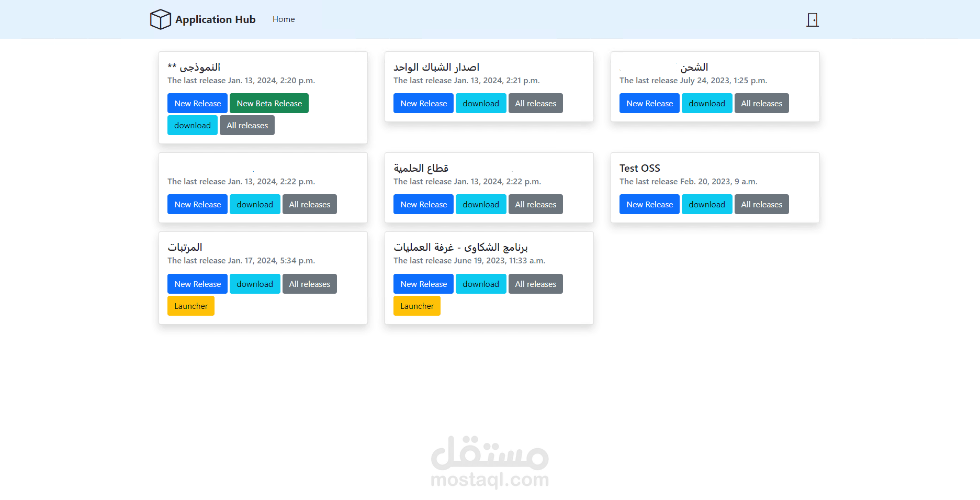Click New Release on المرتبات card
The height and width of the screenshot is (500, 980).
point(198,284)
